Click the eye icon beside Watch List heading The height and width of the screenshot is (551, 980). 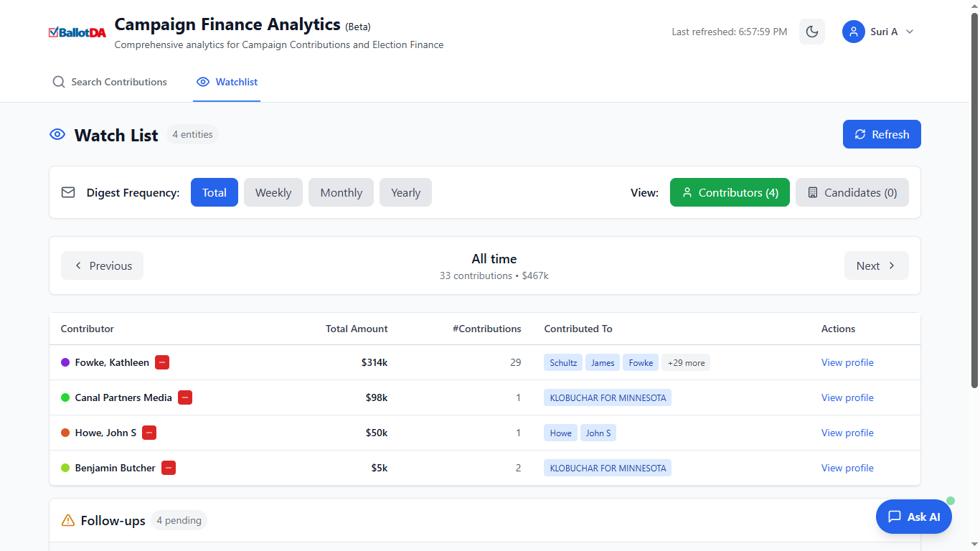[x=57, y=134]
